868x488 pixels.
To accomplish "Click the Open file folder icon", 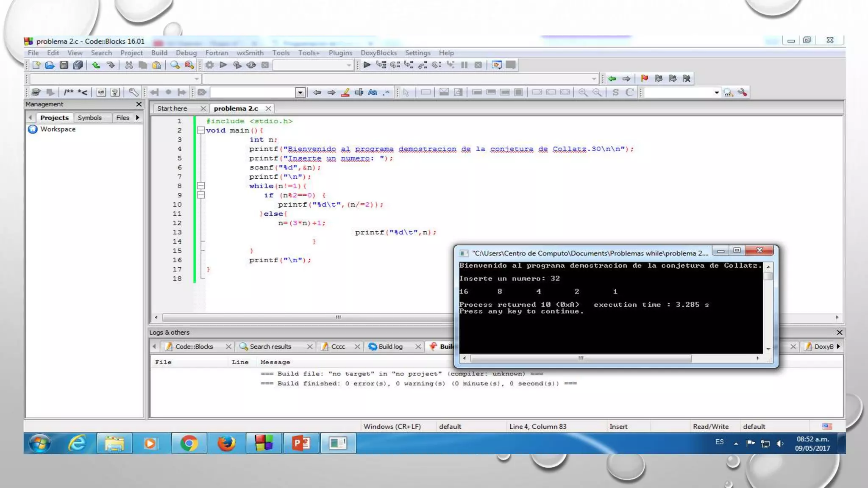I will click(x=50, y=65).
